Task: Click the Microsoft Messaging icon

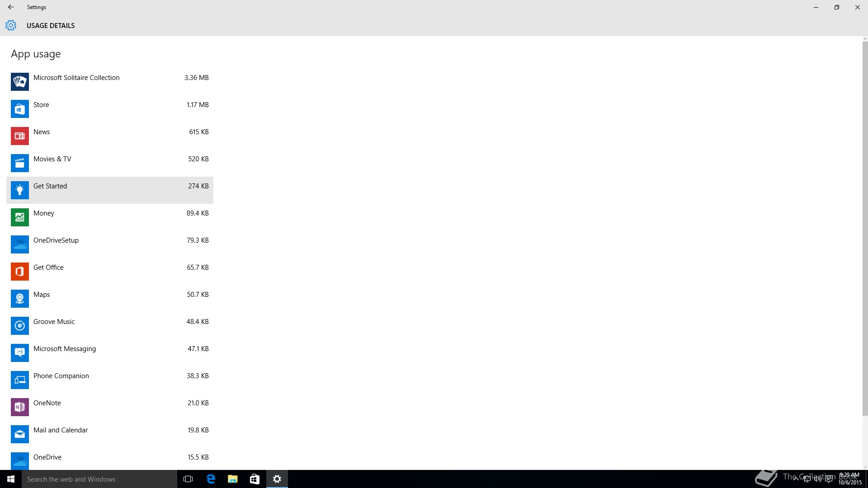Action: pos(20,353)
